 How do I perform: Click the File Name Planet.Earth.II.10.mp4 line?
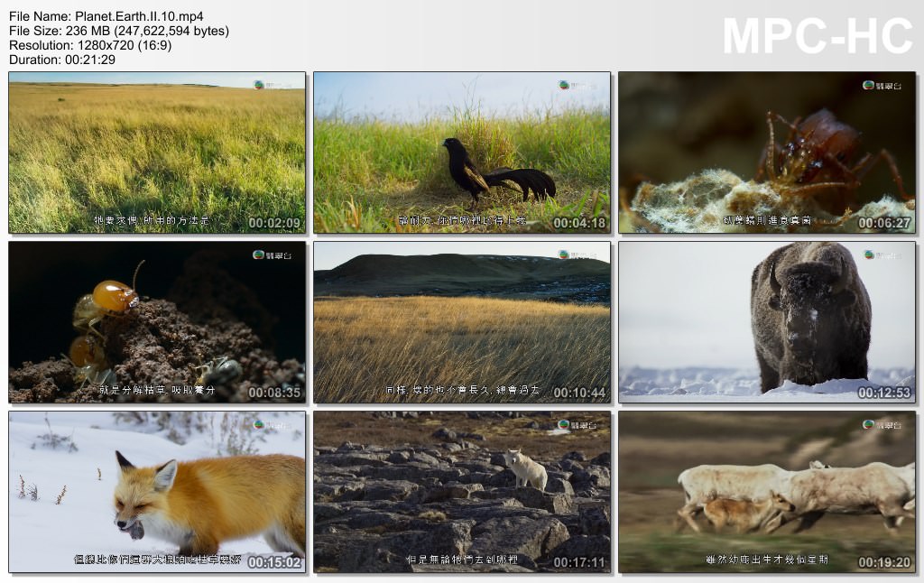(x=106, y=16)
